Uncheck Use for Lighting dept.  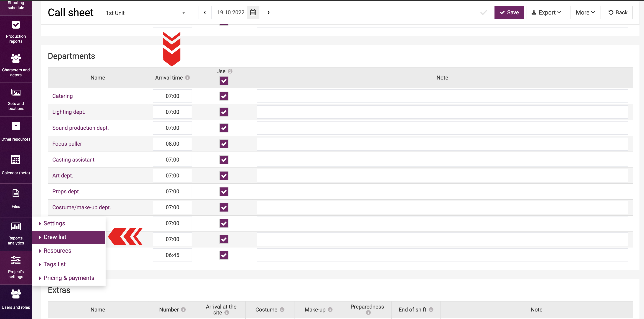[224, 112]
